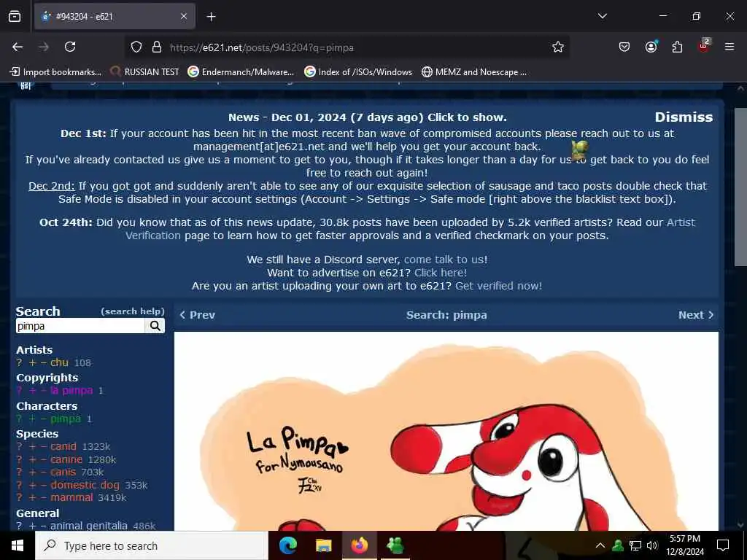Open the advertise 'Click here!' link
This screenshot has width=747, height=560.
tap(440, 273)
